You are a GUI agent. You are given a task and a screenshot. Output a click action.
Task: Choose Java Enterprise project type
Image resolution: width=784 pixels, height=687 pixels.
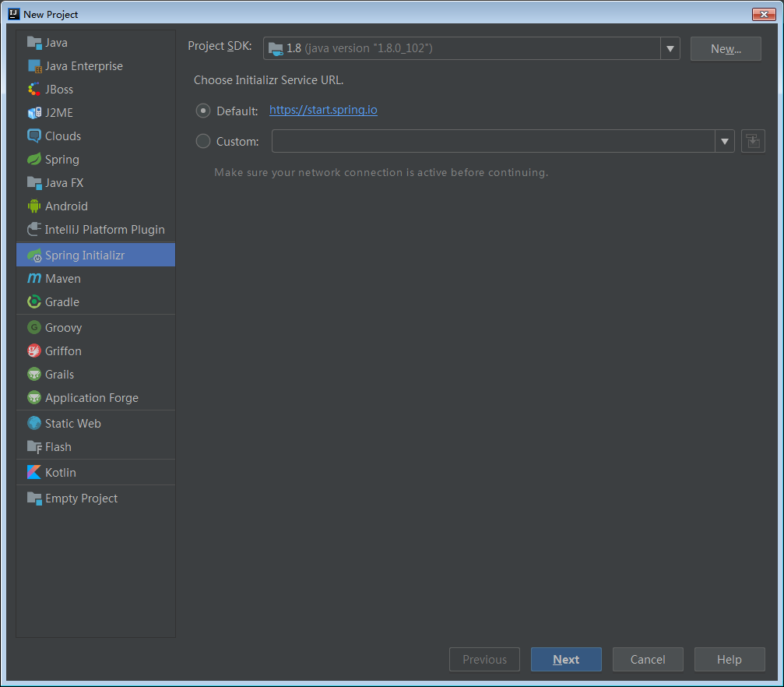click(96, 66)
